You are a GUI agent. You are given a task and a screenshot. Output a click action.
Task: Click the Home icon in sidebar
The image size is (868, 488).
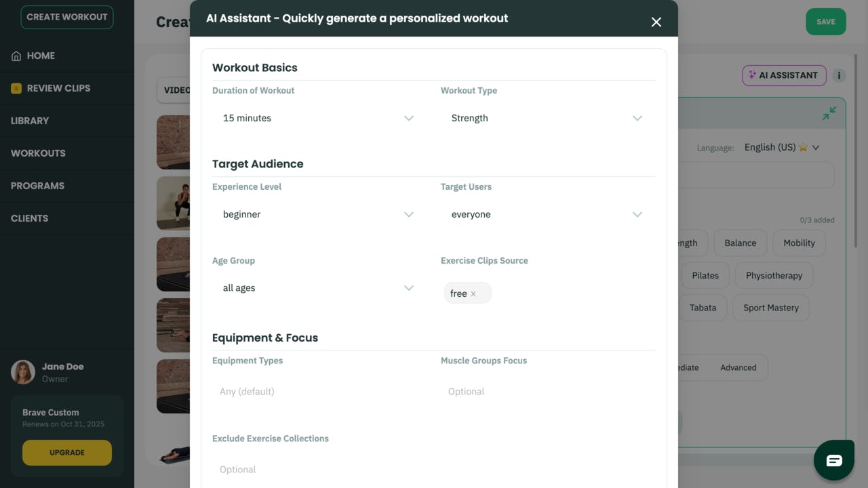pos(16,56)
